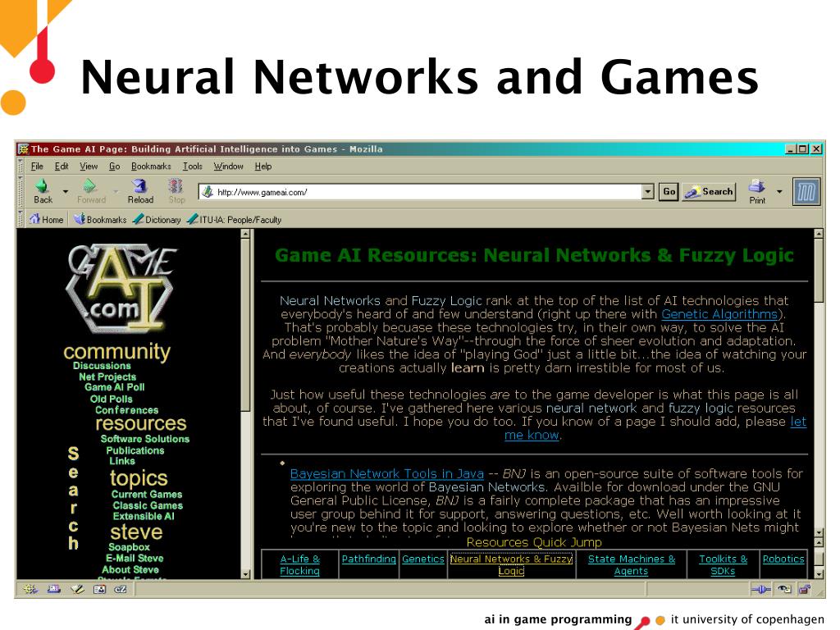
Task: Open Software Solutions in the sidebar
Action: [145, 438]
